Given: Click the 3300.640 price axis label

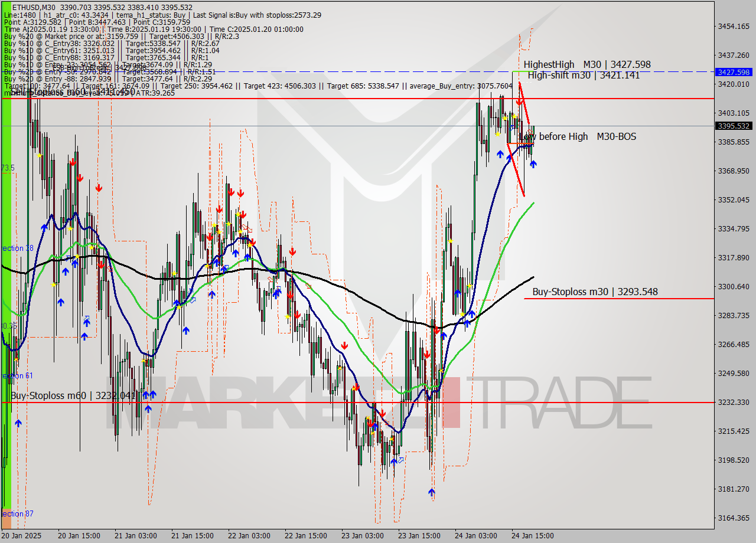Looking at the screenshot, I should click(733, 286).
